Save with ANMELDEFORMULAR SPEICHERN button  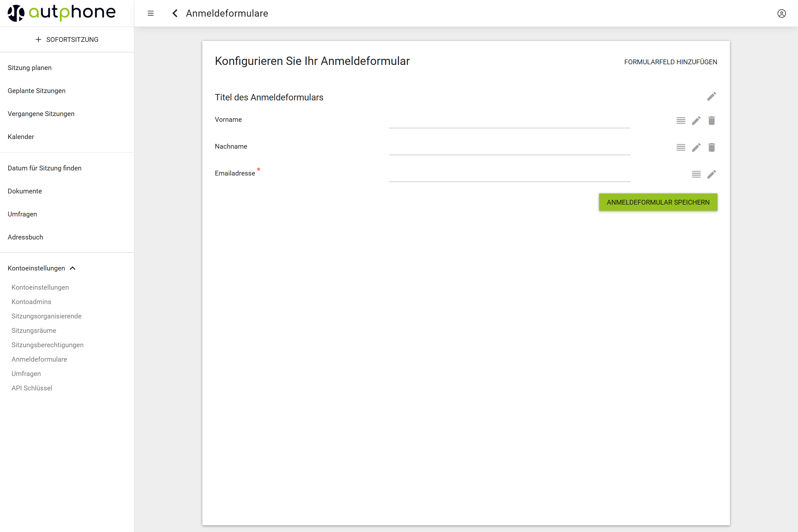point(658,202)
